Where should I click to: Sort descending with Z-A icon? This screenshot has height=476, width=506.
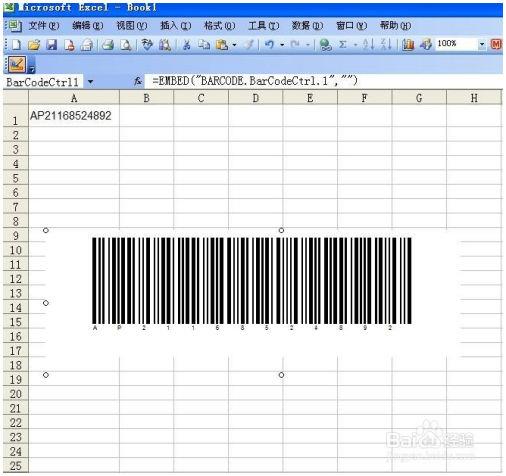click(386, 44)
